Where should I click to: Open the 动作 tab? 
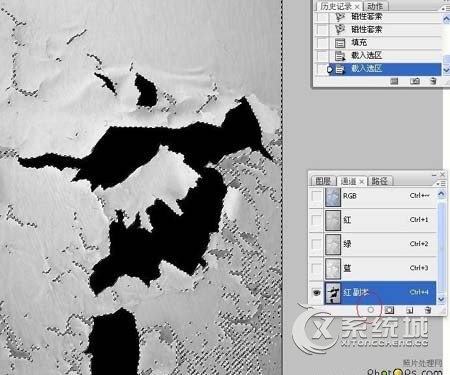click(x=375, y=6)
